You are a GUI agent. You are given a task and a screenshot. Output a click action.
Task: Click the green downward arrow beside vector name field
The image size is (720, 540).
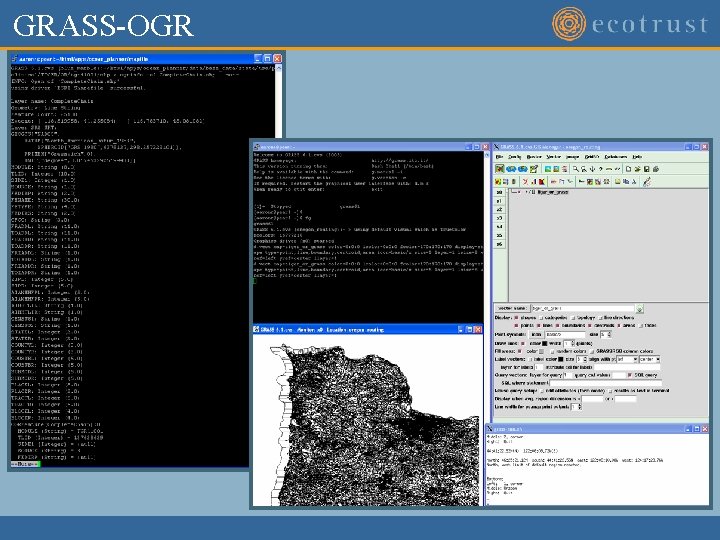tap(640, 309)
